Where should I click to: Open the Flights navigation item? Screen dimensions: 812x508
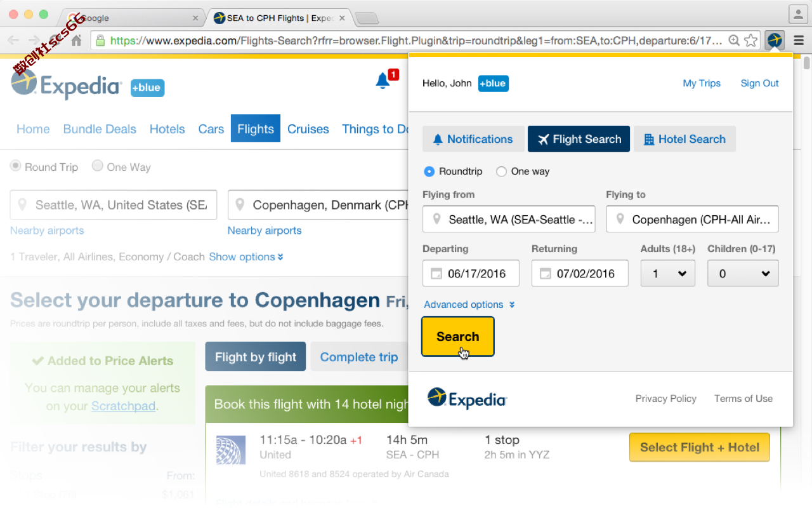coord(256,129)
